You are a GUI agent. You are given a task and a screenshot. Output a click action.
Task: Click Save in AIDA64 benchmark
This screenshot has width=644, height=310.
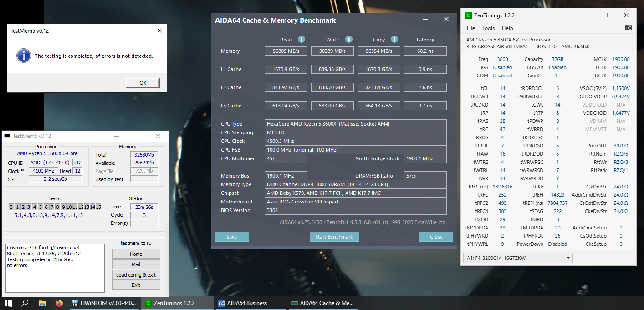pos(231,237)
